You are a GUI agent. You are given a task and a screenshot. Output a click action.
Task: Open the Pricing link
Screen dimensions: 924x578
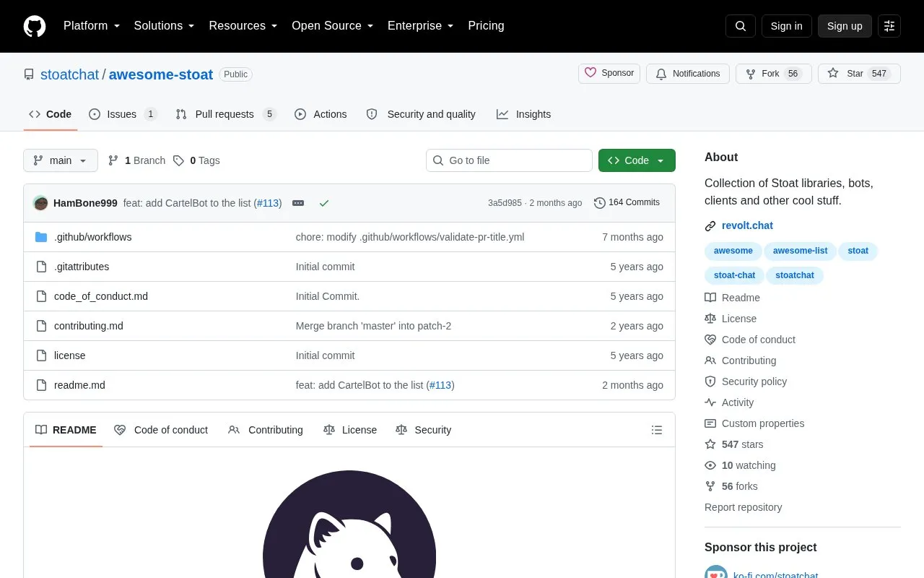486,26
